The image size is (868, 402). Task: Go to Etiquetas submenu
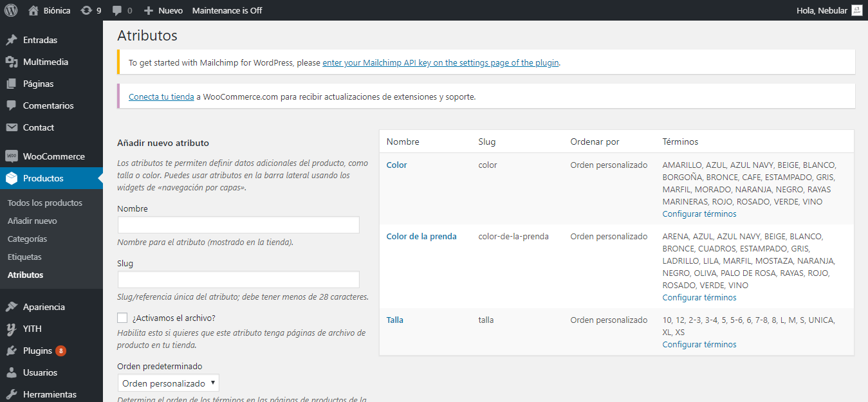[x=24, y=257]
